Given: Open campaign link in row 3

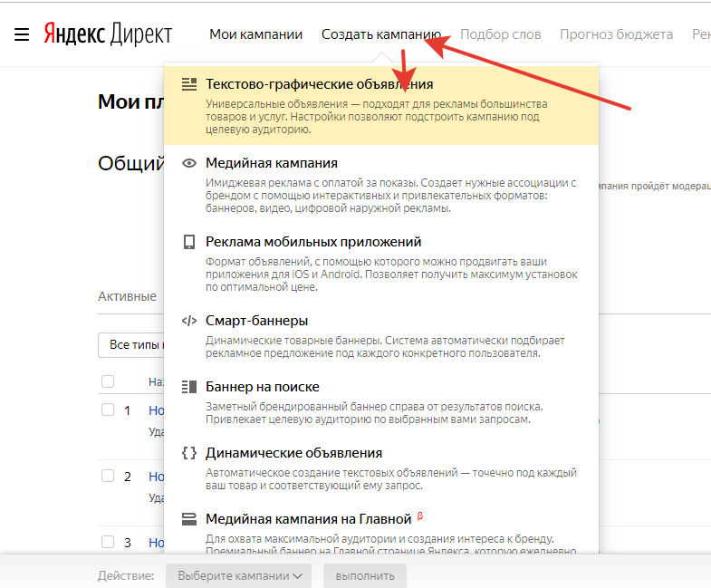Looking at the screenshot, I should click(157, 543).
